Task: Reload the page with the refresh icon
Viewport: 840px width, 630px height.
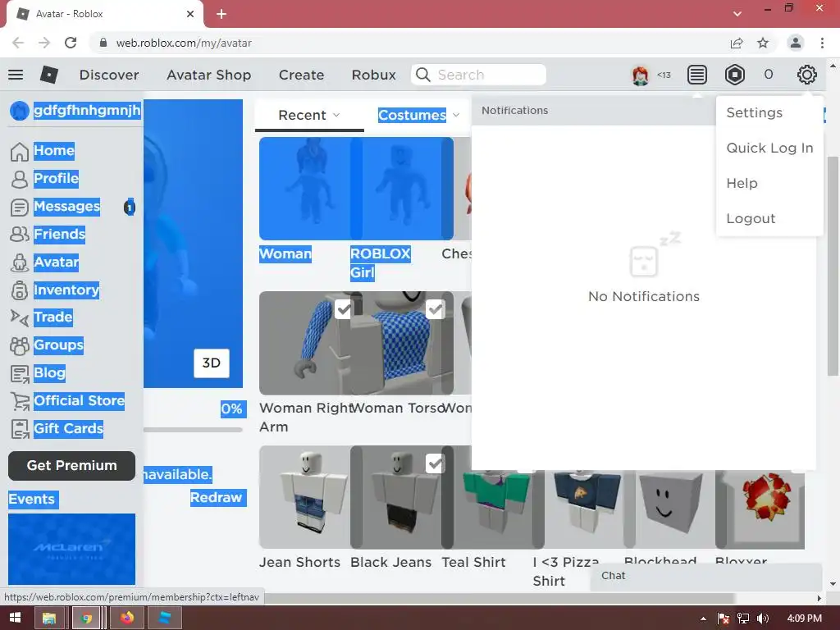Action: [x=71, y=43]
